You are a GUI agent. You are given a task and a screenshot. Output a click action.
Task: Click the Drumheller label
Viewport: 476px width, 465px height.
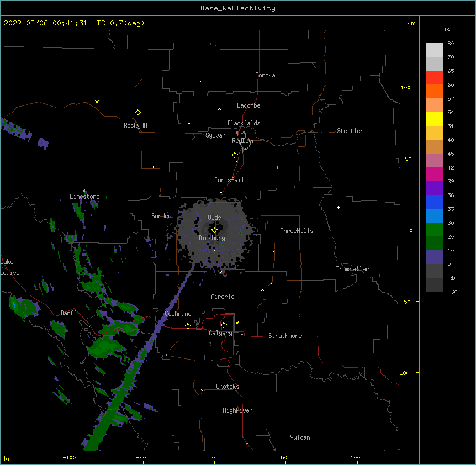[352, 269]
